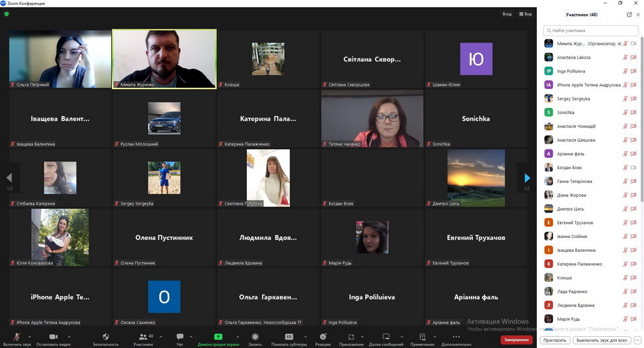The width and height of the screenshot is (644, 348).
Task: Click the Найти участника search field
Action: coord(591,31)
